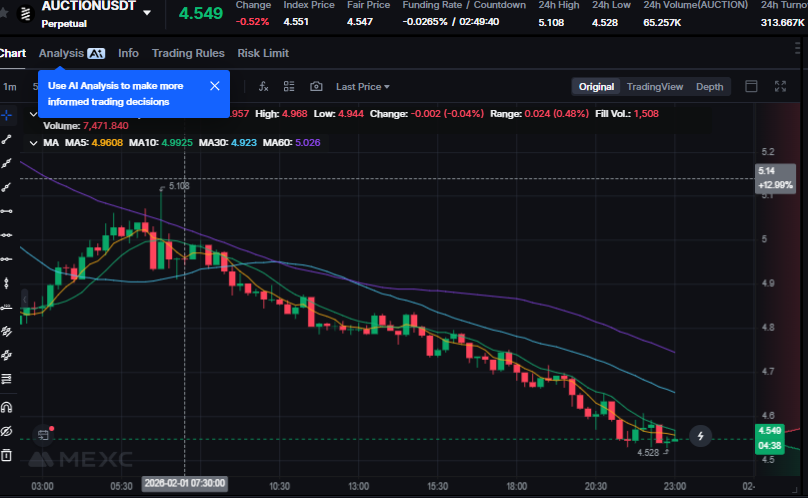Switch to the Chart tab

(x=13, y=53)
